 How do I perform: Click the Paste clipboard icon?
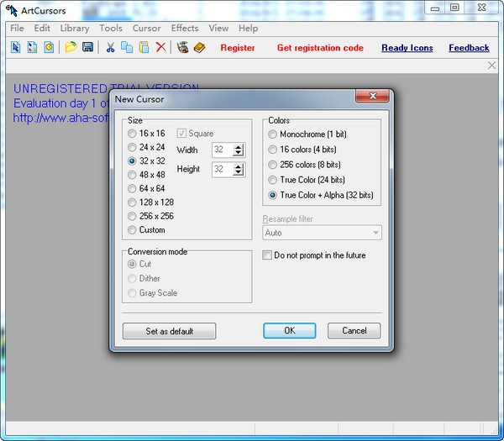click(x=144, y=48)
